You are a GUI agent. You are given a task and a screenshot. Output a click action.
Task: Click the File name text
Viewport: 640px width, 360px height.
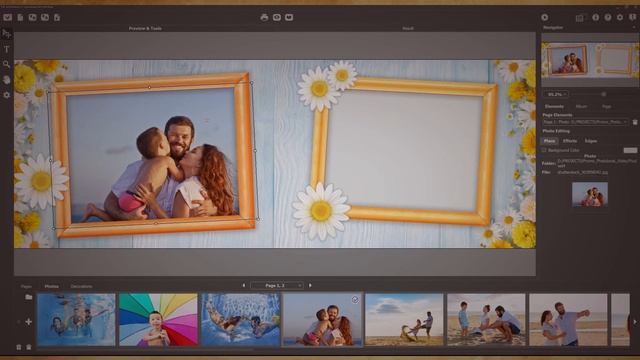pos(582,173)
